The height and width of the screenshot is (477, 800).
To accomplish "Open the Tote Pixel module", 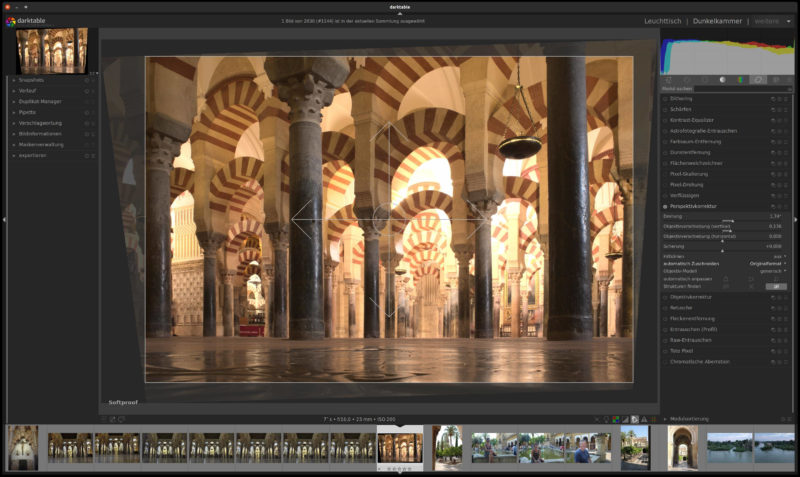I will click(x=681, y=351).
